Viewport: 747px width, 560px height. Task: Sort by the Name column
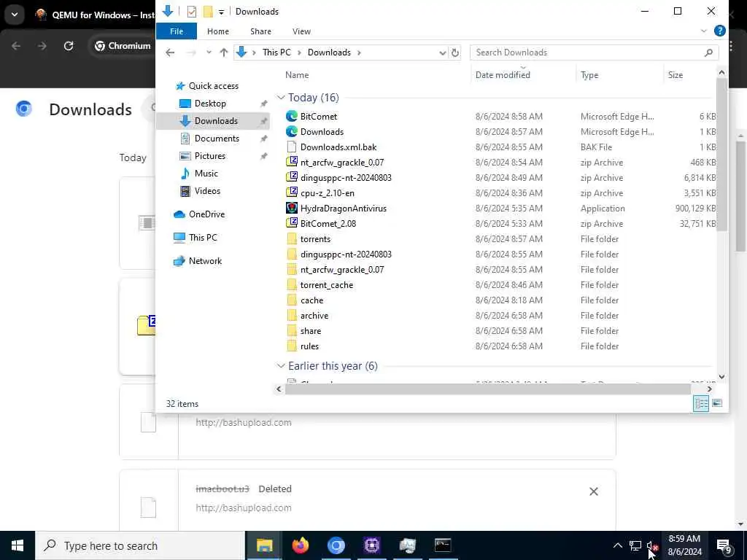pos(297,75)
